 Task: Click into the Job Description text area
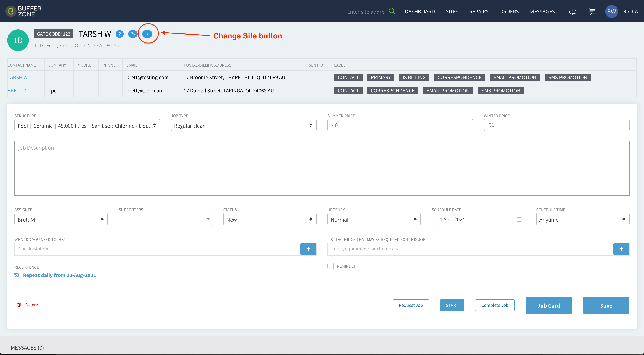pyautogui.click(x=322, y=168)
